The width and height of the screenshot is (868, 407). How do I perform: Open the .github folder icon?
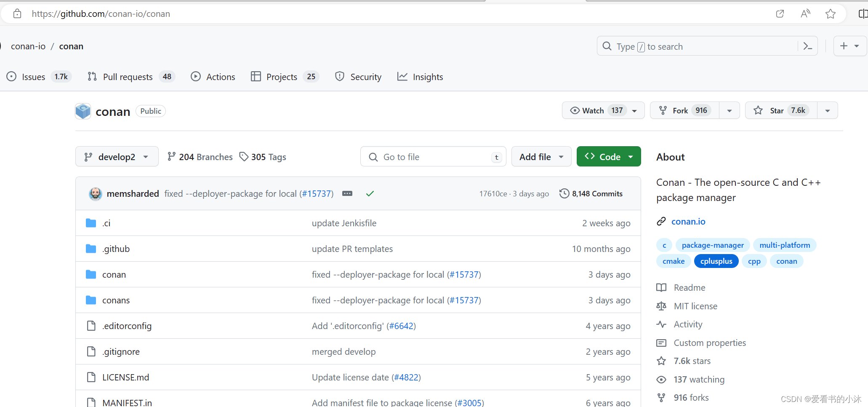(x=91, y=249)
